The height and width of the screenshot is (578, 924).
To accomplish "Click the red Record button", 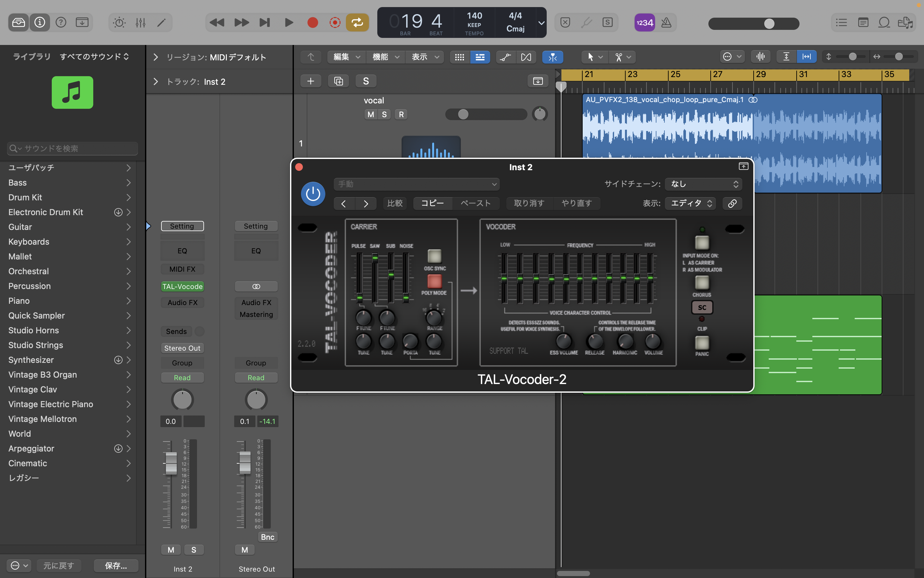I will pos(312,22).
